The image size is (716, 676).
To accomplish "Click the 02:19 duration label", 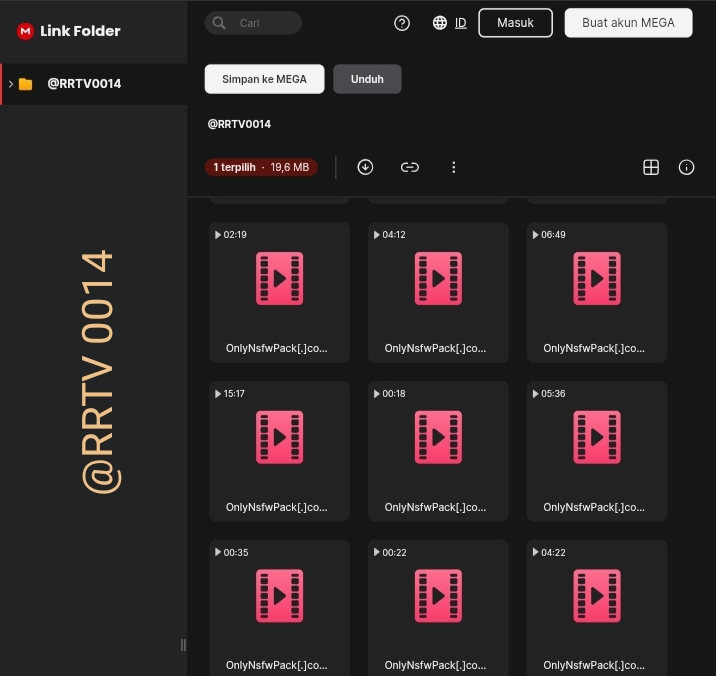I will click(235, 235).
